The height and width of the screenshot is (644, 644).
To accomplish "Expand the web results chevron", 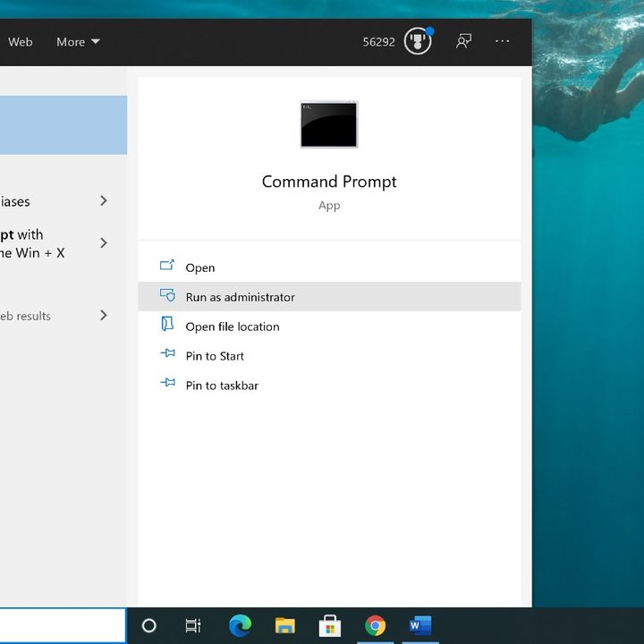I will pyautogui.click(x=104, y=316).
